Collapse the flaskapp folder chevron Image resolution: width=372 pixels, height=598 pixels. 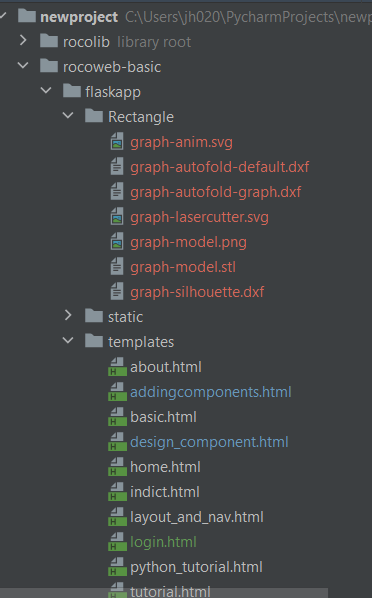click(46, 91)
